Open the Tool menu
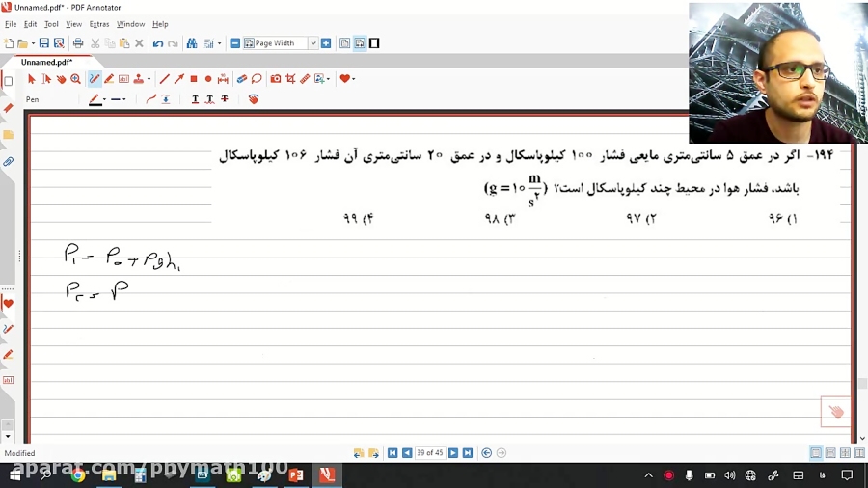This screenshot has width=868, height=488. tap(51, 24)
